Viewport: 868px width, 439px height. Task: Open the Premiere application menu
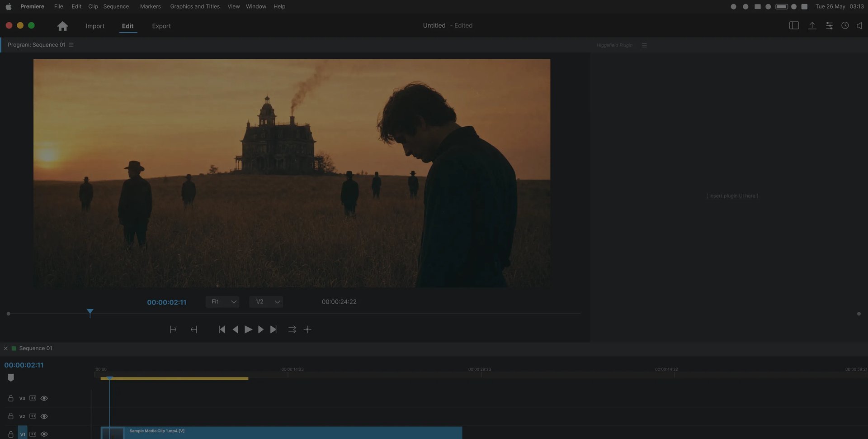pyautogui.click(x=32, y=6)
